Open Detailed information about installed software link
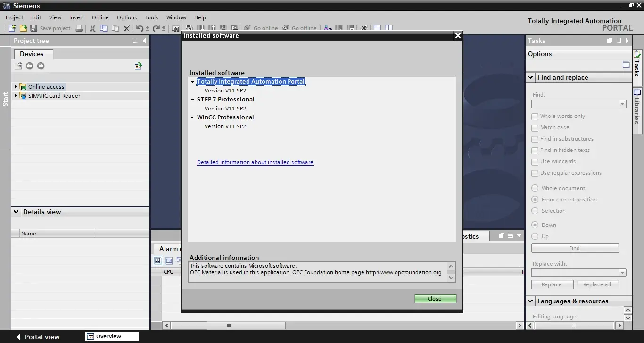Screen dimensions: 644x343 pyautogui.click(x=255, y=162)
